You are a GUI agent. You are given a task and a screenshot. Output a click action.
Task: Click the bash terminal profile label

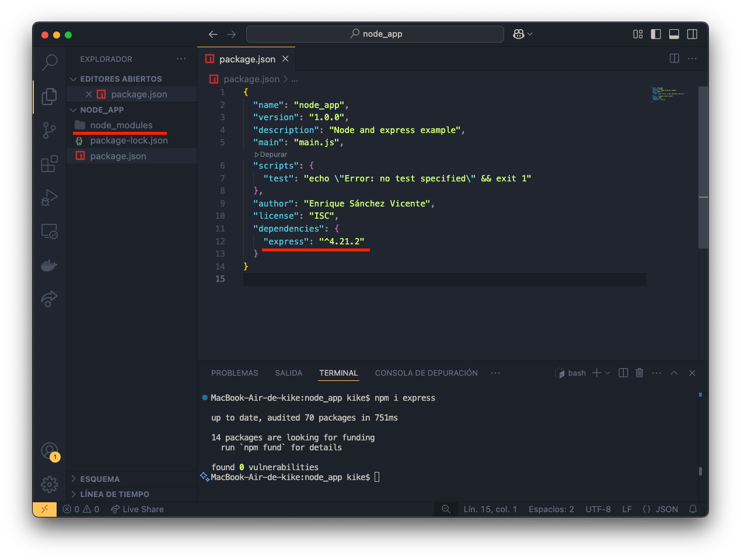pos(571,373)
